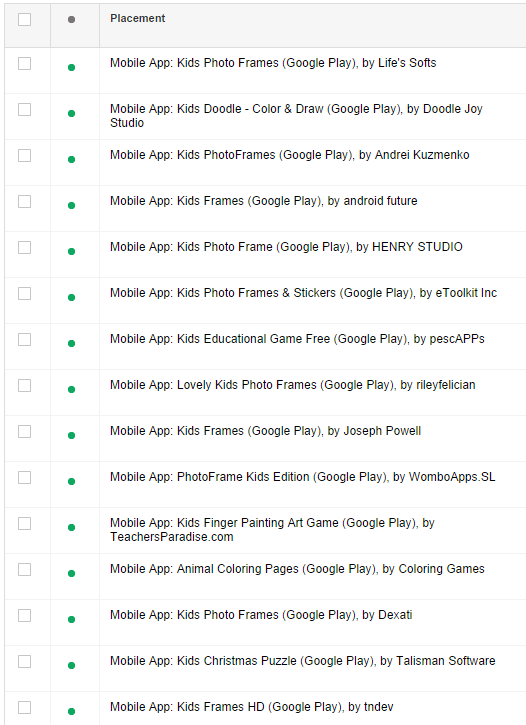Click the status dot for Joseph Powell placement

(x=71, y=436)
